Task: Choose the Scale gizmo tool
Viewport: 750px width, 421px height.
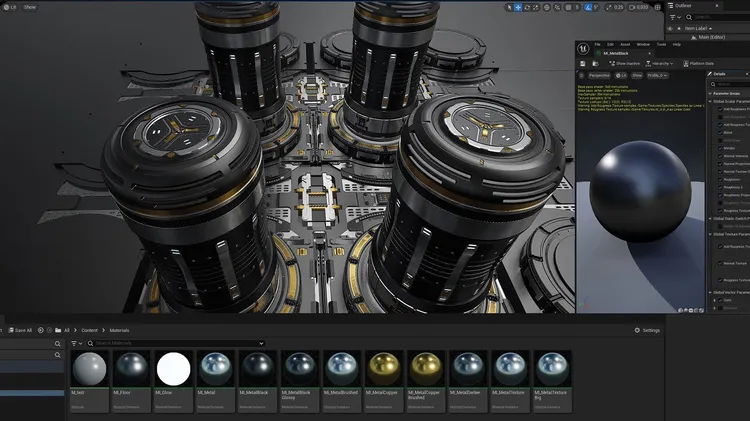Action: [536, 7]
